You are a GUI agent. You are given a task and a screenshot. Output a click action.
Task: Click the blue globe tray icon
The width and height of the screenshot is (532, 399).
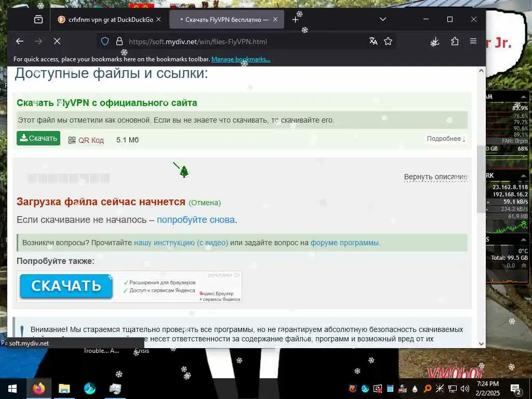click(x=365, y=389)
